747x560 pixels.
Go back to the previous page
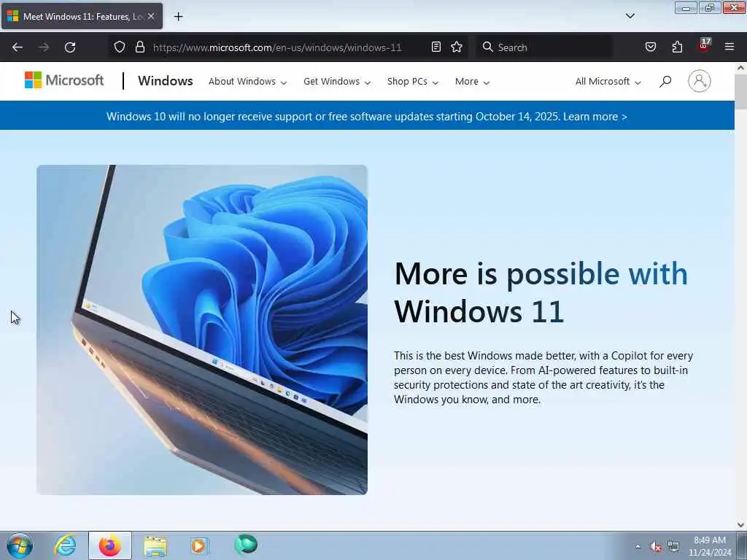pos(18,47)
